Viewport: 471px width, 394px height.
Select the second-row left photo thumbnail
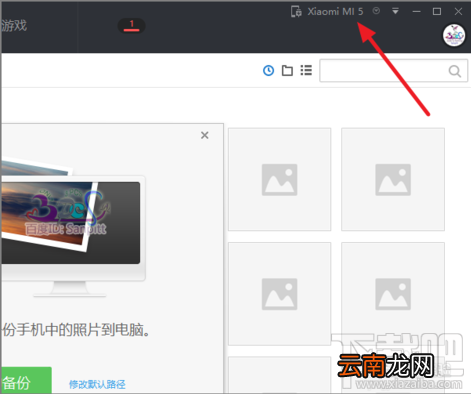pyautogui.click(x=279, y=294)
